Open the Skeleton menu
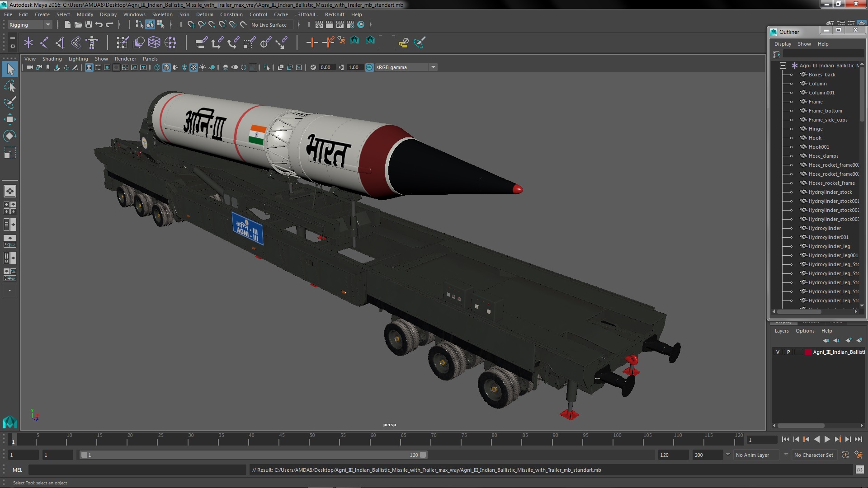Image resolution: width=868 pixels, height=488 pixels. click(162, 14)
